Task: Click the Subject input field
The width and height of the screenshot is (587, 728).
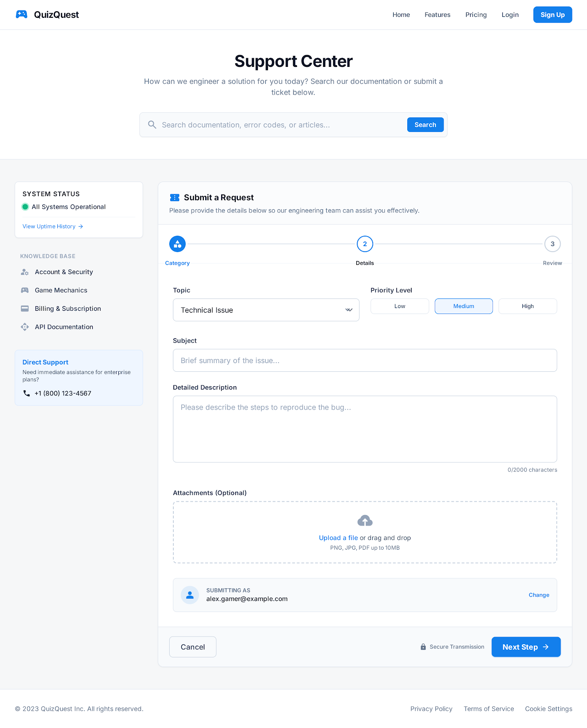Action: coord(365,360)
